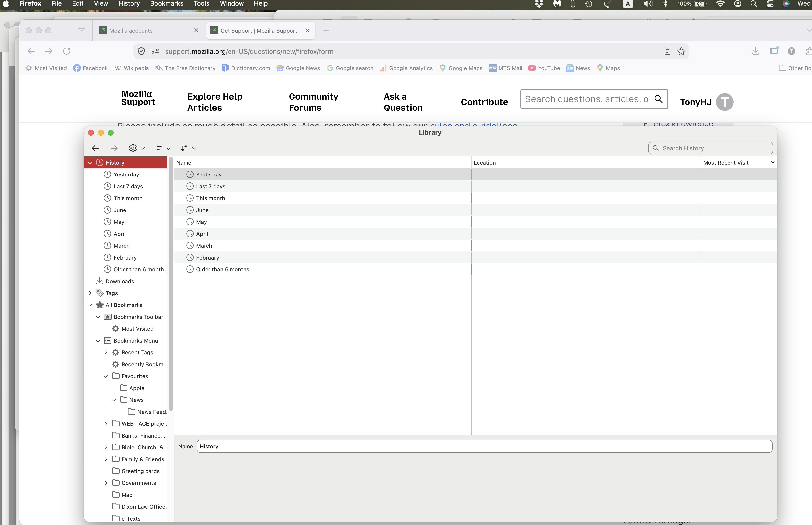This screenshot has width=812, height=525.
Task: Open the Facebook bookmark
Action: pyautogui.click(x=90, y=68)
